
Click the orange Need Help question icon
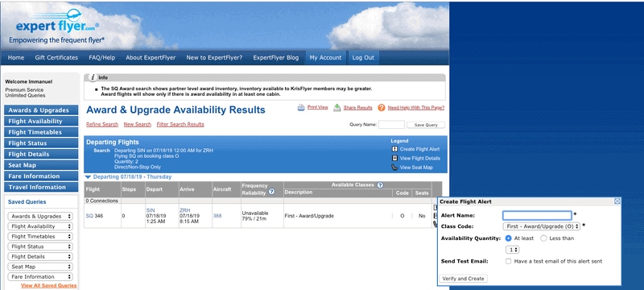point(382,108)
